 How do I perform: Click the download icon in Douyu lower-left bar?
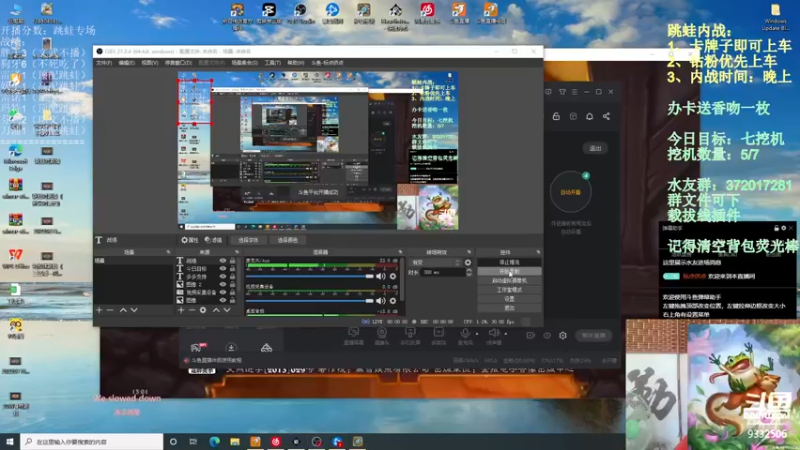(x=231, y=348)
